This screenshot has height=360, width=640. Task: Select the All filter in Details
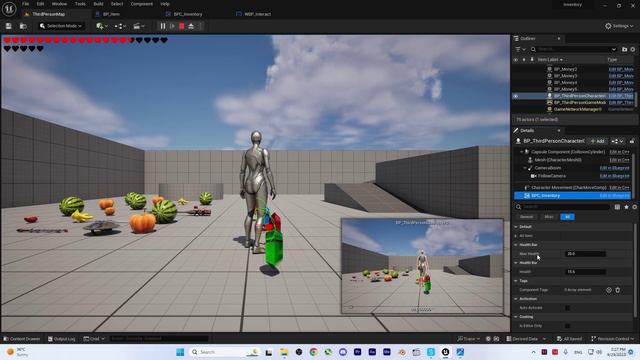(x=567, y=217)
